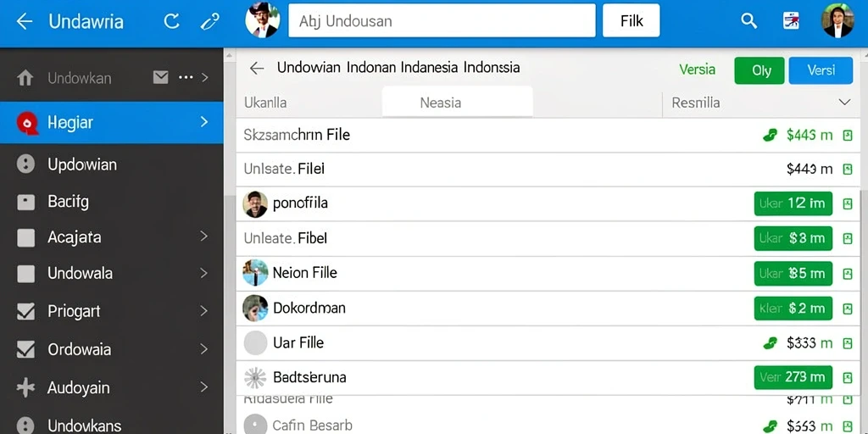Click the blue Versi button

(821, 71)
